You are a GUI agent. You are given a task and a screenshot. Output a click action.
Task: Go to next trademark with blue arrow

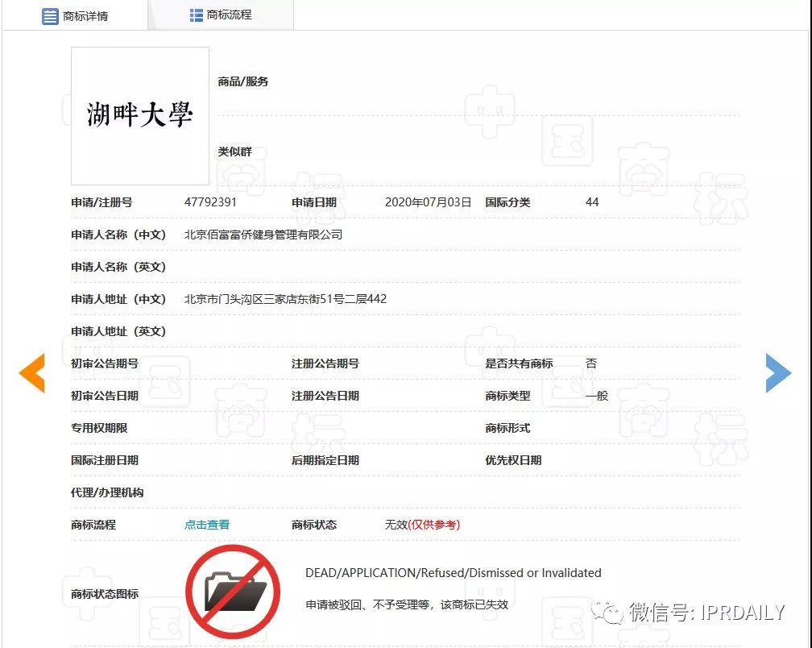pos(778,373)
